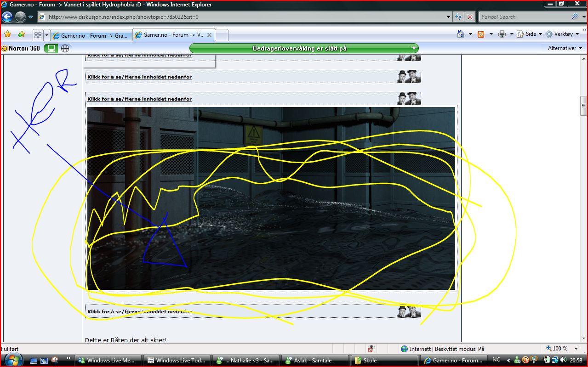588x367 pixels.
Task: Click the green Norton monitor icon
Action: pos(51,48)
